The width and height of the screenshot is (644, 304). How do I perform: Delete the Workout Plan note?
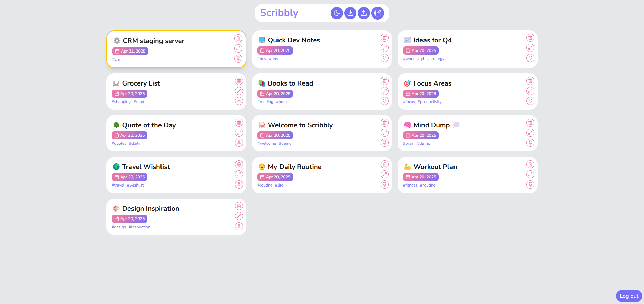[x=530, y=164]
